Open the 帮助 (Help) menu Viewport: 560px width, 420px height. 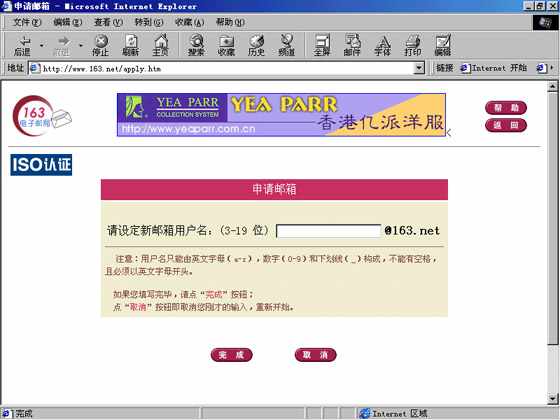click(230, 22)
